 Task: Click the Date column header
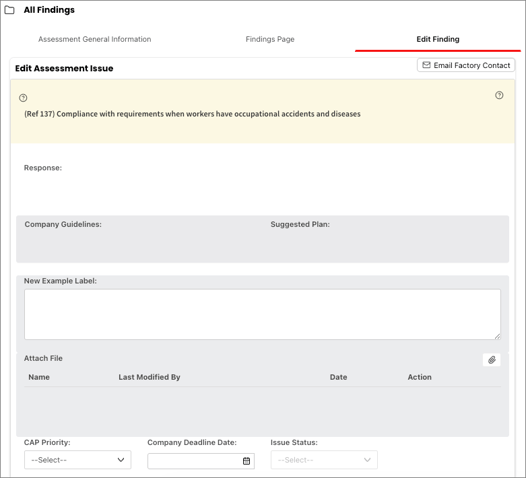[x=338, y=377]
